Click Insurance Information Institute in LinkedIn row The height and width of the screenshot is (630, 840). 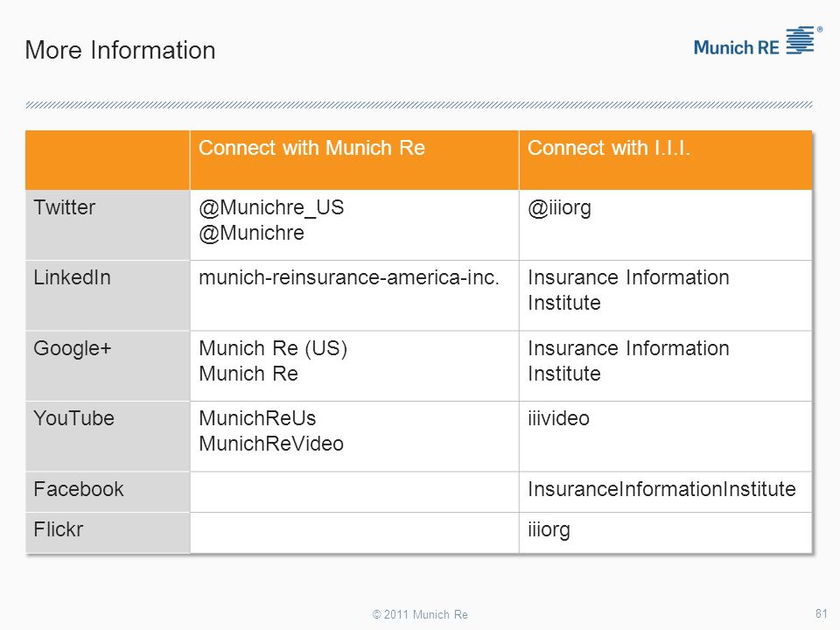point(628,290)
